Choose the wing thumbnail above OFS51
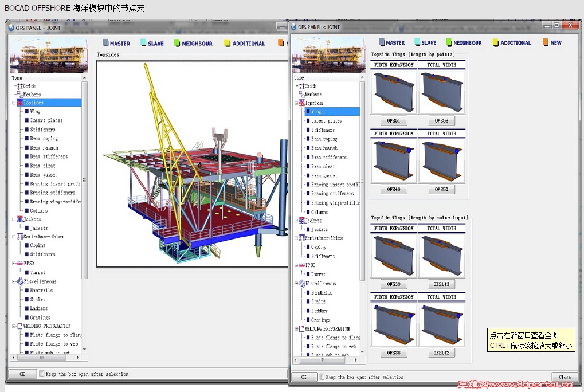This screenshot has height=392, width=584. click(394, 92)
